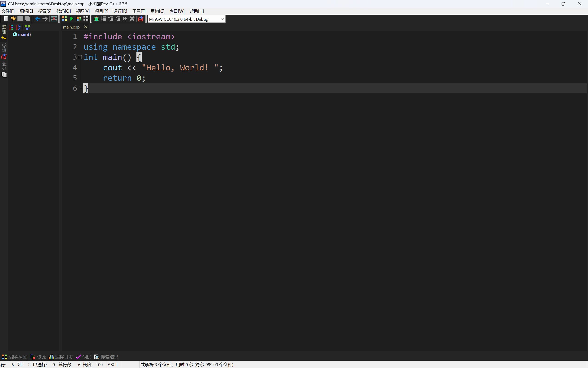The height and width of the screenshot is (368, 588).
Task: Click the '总行数: 6' status bar entry
Action: 69,365
